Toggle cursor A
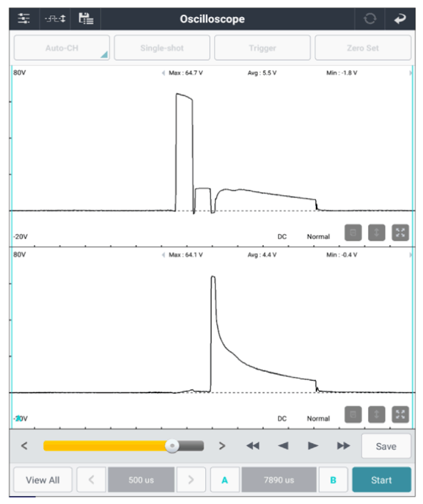This screenshot has height=504, width=423. point(225,480)
